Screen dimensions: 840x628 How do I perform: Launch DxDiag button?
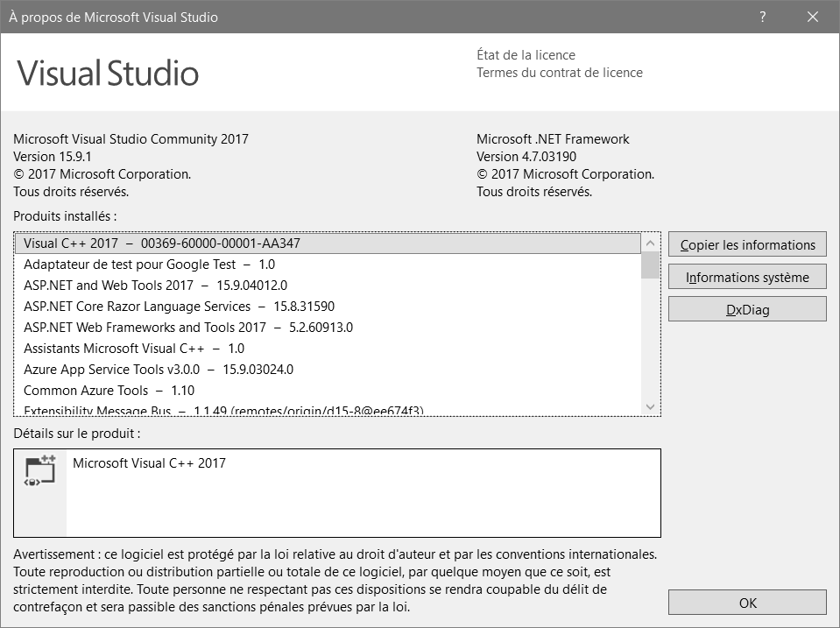click(747, 309)
